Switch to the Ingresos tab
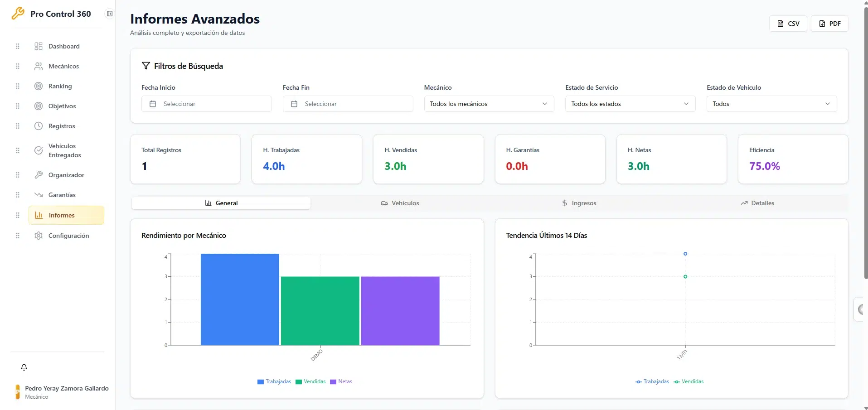The image size is (868, 410). click(x=579, y=203)
